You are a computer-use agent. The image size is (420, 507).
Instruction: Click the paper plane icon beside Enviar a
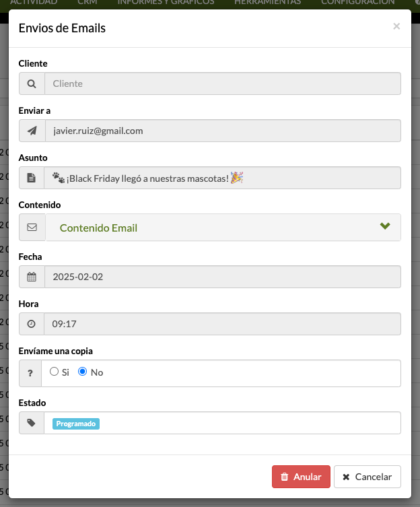pyautogui.click(x=32, y=131)
